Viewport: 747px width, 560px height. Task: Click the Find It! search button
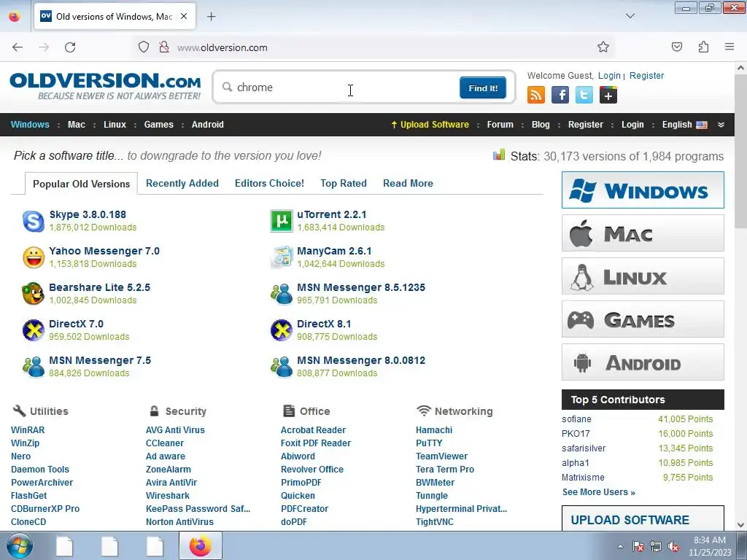tap(483, 88)
